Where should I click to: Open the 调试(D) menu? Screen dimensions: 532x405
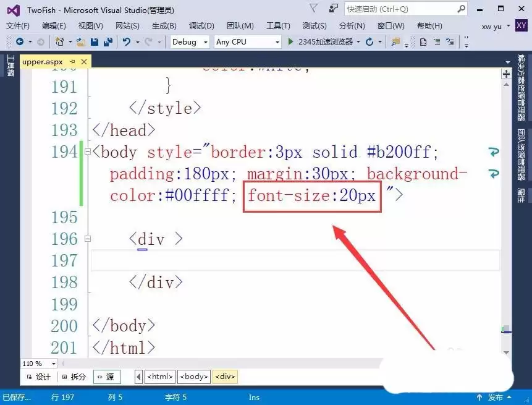click(200, 26)
